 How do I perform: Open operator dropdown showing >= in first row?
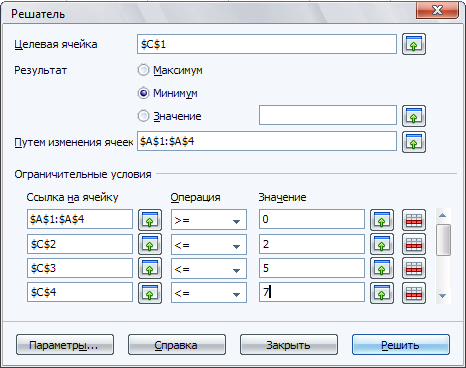tap(209, 220)
